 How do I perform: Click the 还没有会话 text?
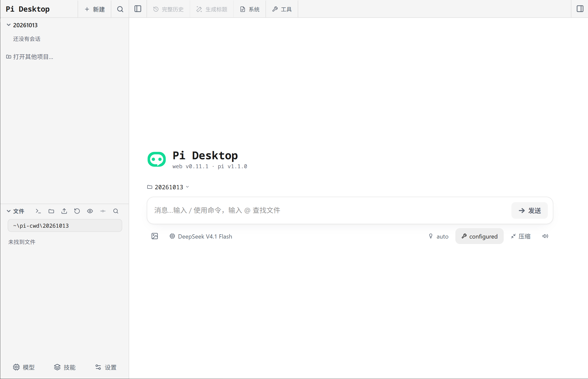point(27,39)
